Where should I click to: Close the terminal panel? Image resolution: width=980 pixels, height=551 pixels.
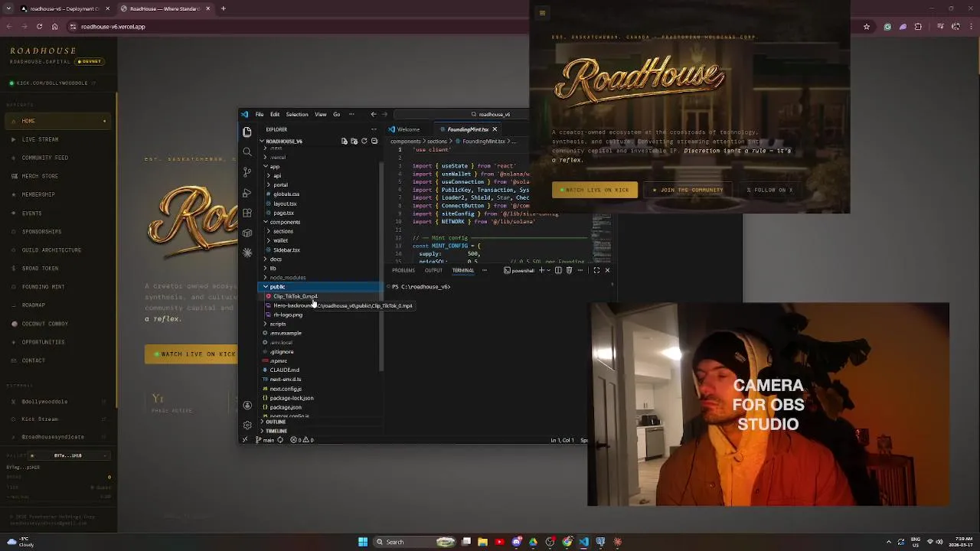click(x=607, y=270)
